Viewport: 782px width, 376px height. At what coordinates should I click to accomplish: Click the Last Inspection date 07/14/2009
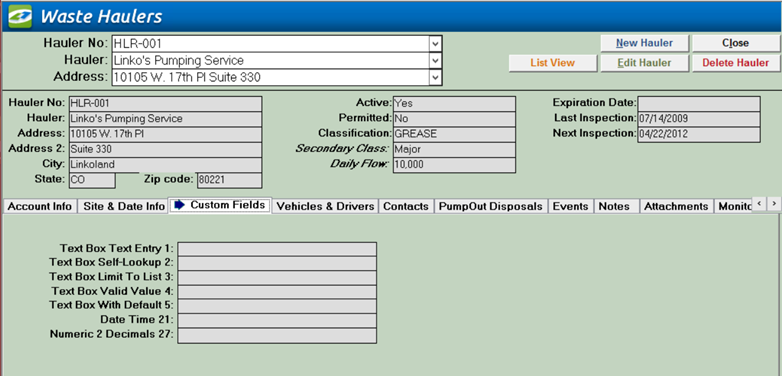pos(699,119)
